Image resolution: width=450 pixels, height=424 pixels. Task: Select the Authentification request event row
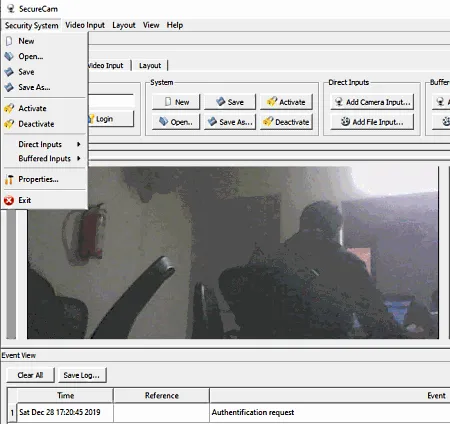pos(228,412)
